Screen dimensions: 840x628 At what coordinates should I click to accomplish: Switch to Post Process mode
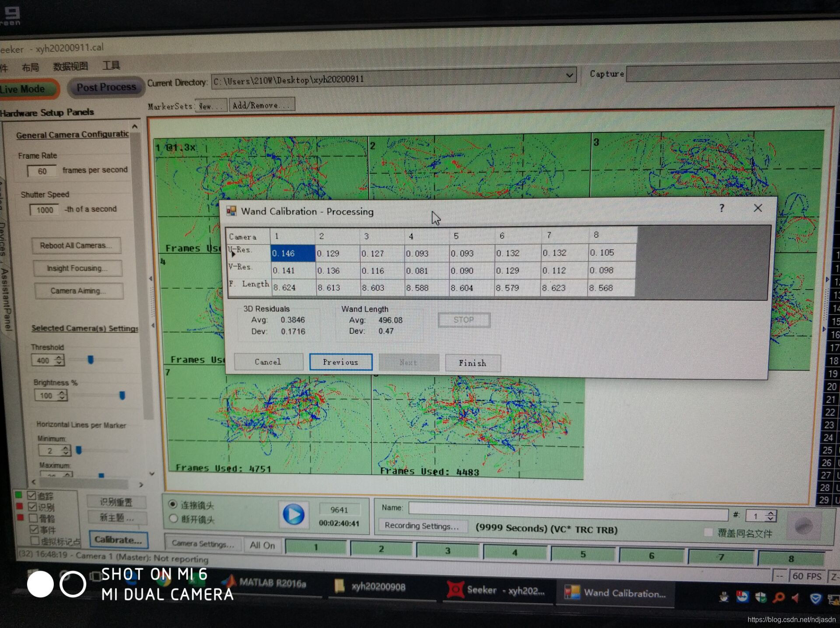[106, 87]
